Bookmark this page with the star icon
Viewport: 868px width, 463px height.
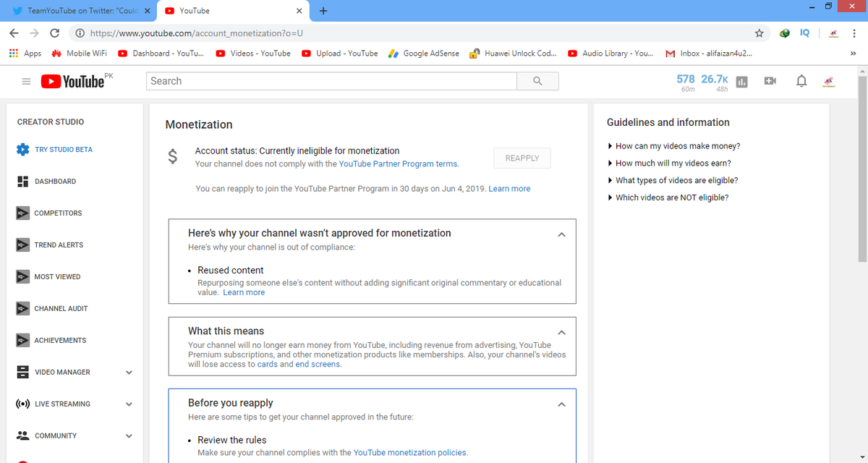pyautogui.click(x=759, y=33)
